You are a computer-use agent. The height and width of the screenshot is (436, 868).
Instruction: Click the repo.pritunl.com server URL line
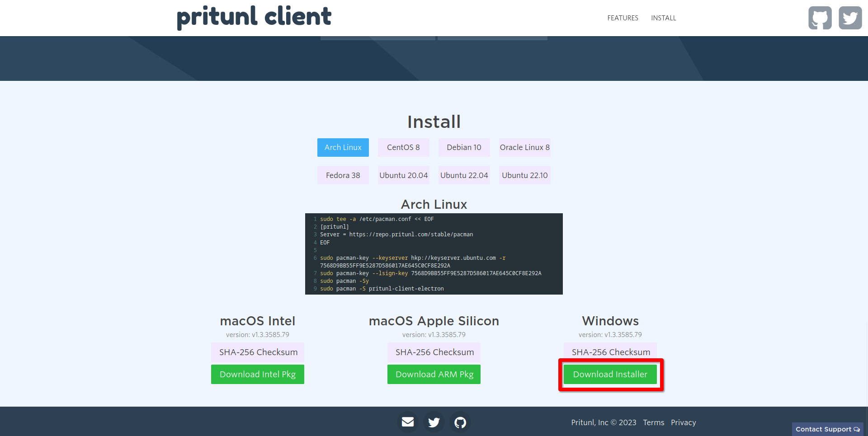point(396,234)
